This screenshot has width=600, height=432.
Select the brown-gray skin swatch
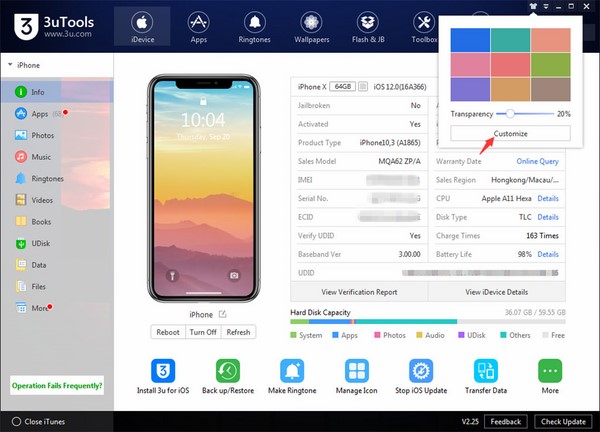point(551,89)
